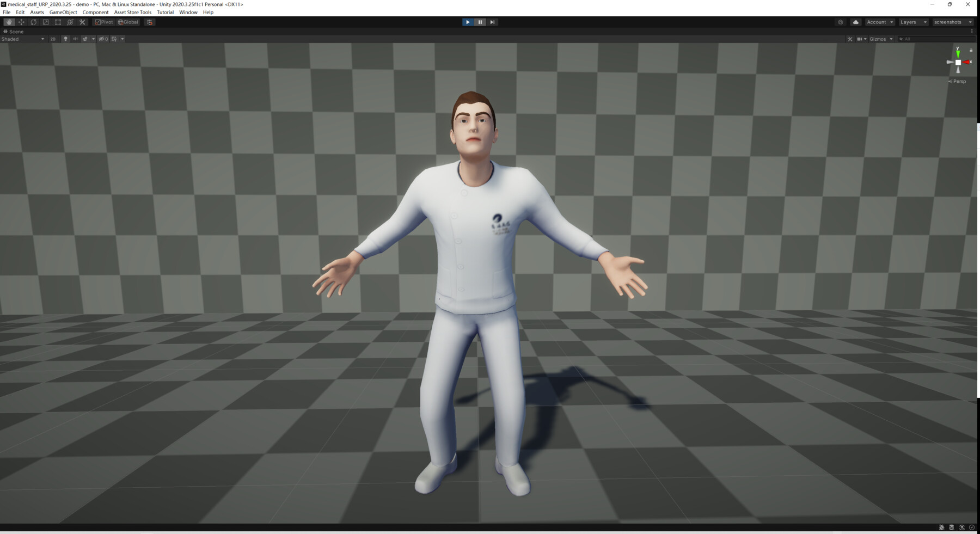Viewport: 980px width, 534px height.
Task: Open the scene camera settings dropdown
Action: pyautogui.click(x=861, y=39)
